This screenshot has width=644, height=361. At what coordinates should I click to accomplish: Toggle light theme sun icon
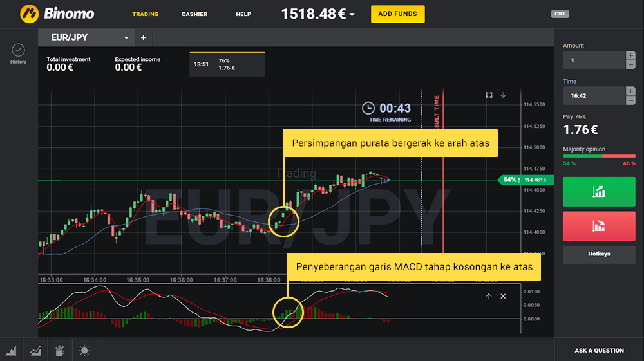pyautogui.click(x=84, y=350)
